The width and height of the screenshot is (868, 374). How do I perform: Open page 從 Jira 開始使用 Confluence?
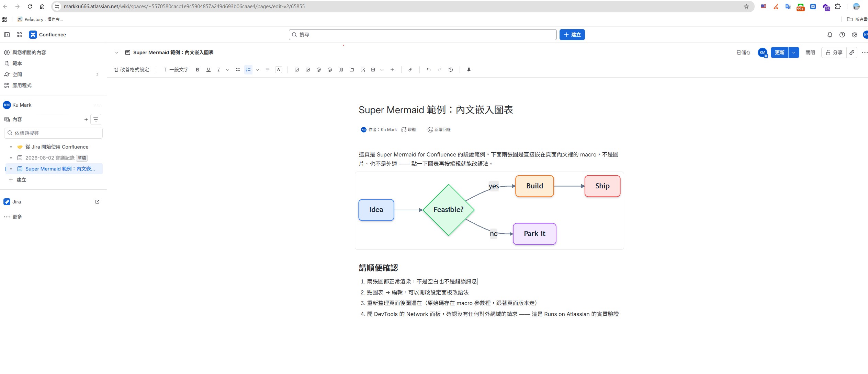pos(57,147)
